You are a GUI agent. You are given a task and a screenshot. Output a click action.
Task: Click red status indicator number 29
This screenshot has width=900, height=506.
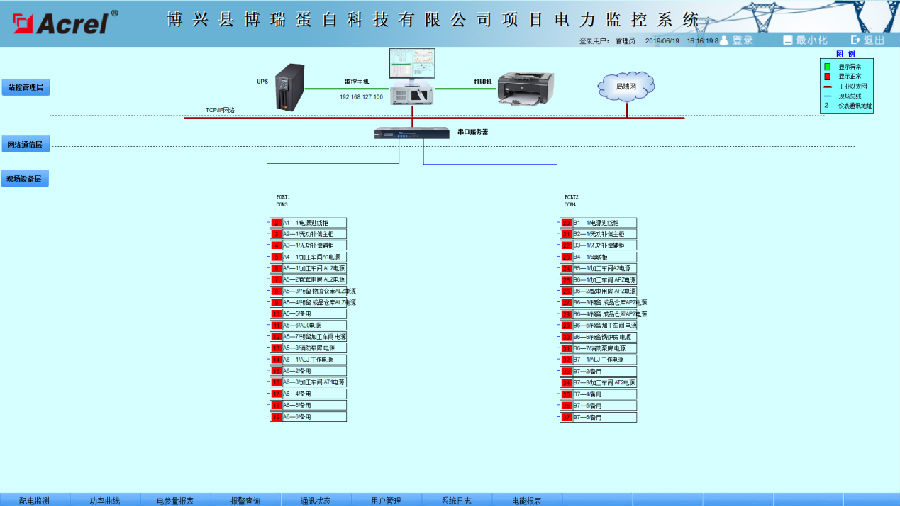coord(567,325)
